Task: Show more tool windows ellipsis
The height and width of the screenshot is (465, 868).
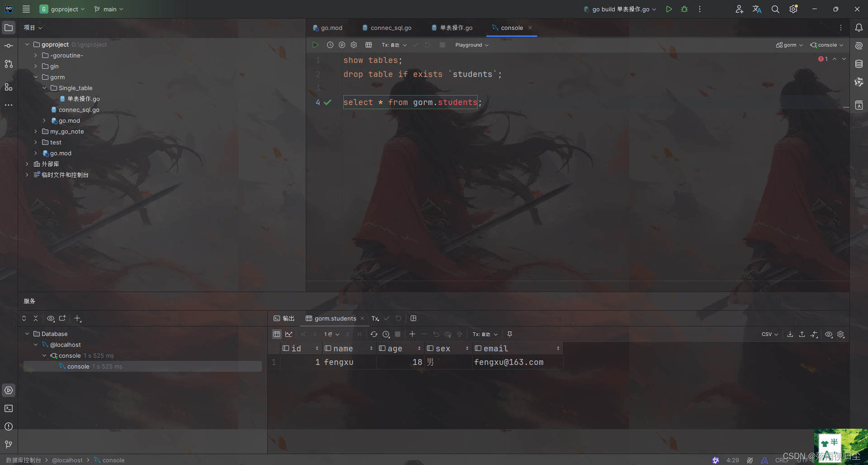Action: pyautogui.click(x=9, y=105)
